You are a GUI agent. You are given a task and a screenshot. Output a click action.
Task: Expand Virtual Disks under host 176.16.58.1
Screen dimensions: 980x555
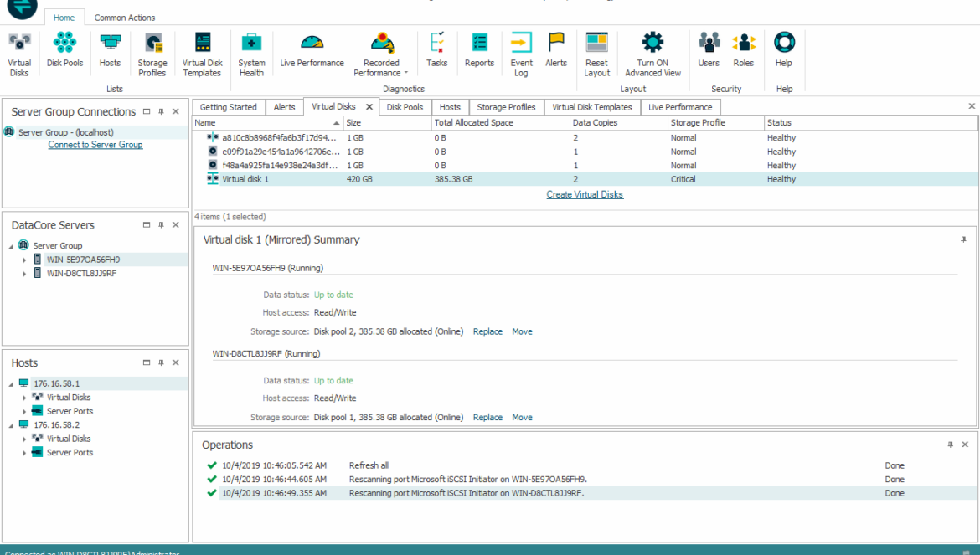[24, 398]
